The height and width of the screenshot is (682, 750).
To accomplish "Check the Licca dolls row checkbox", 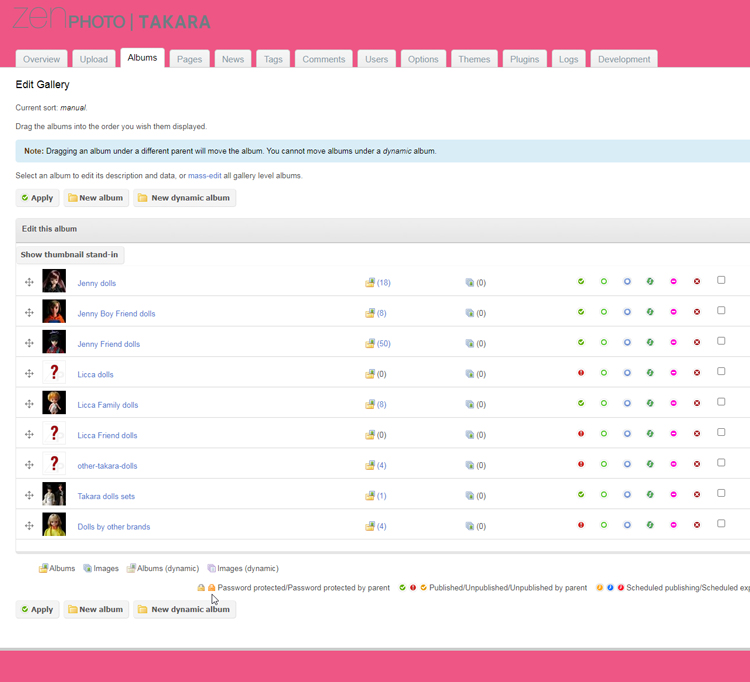I will pos(721,371).
